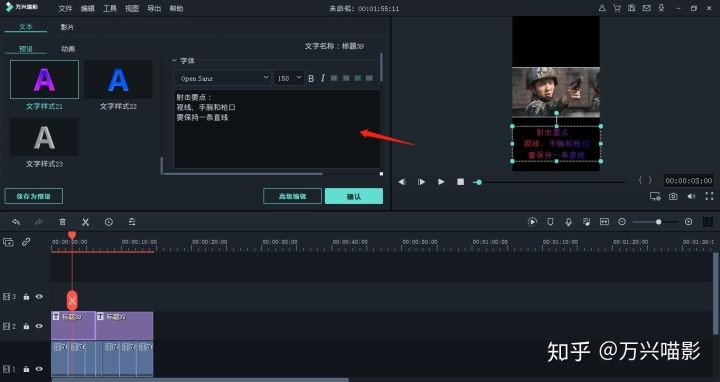Record voiceover with timeline microphone icon
The image size is (720, 382).
tap(568, 222)
